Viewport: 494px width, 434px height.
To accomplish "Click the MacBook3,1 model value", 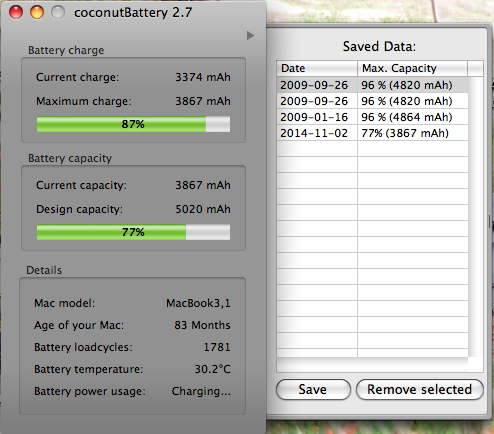I will click(x=198, y=303).
